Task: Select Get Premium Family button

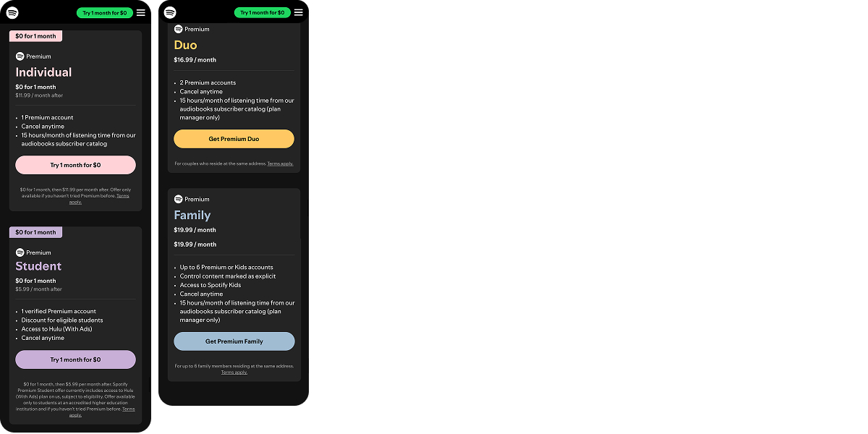Action: [x=234, y=341]
